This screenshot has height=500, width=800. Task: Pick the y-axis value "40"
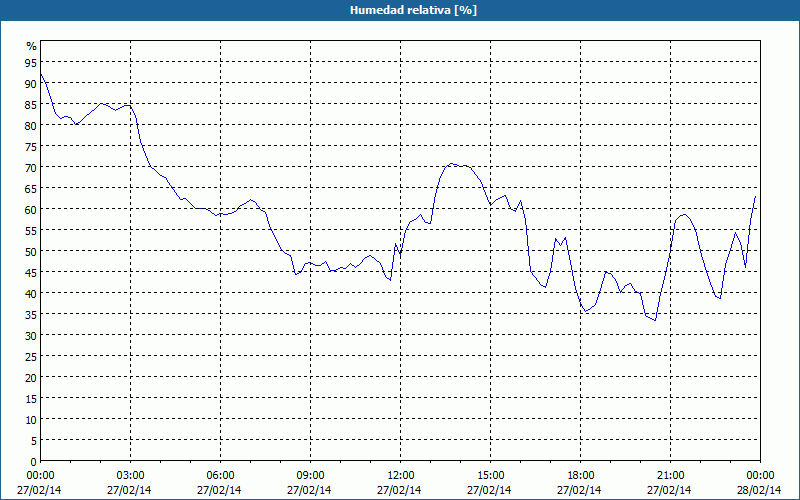click(31, 293)
